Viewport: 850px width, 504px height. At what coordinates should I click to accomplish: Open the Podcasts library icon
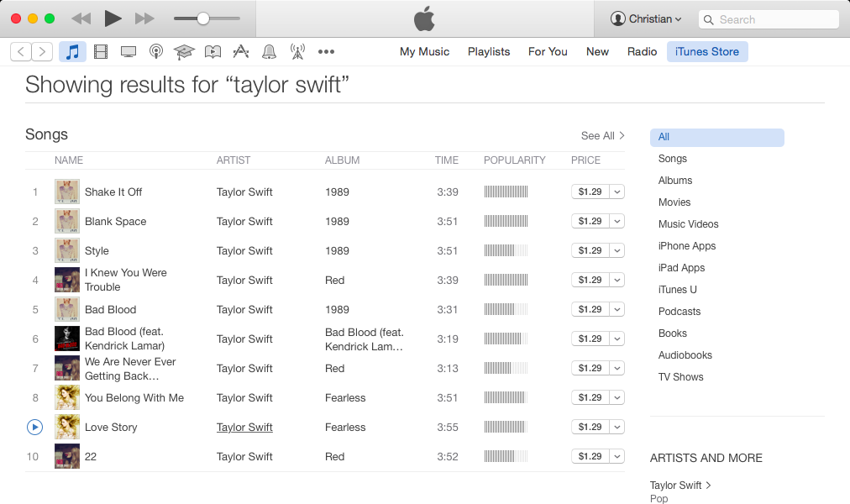click(156, 52)
